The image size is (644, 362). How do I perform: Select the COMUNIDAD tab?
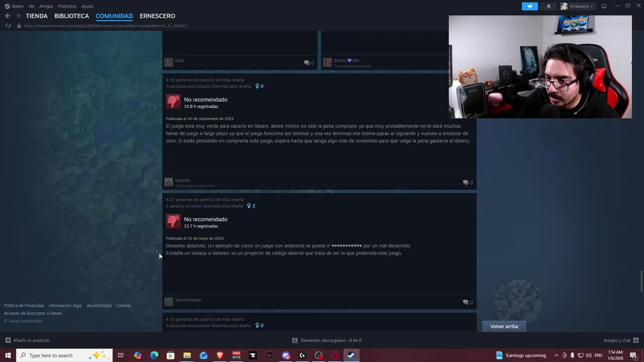point(114,16)
